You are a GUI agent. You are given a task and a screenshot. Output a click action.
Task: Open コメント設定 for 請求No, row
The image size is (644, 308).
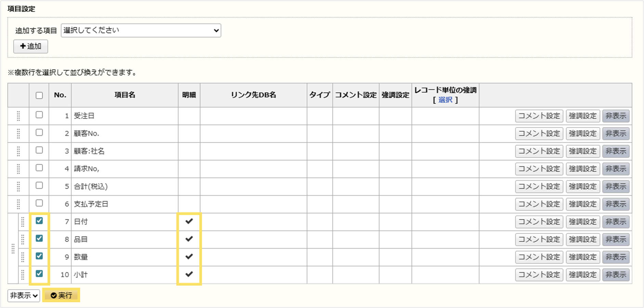tap(539, 169)
